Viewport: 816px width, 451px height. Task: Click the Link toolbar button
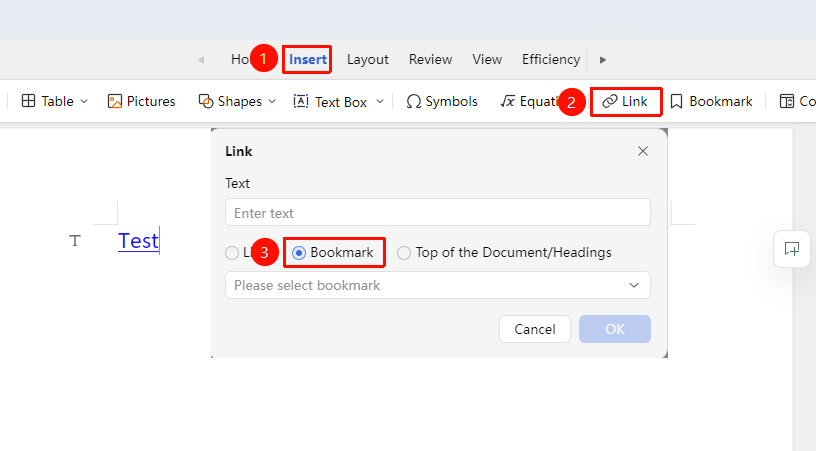point(626,101)
